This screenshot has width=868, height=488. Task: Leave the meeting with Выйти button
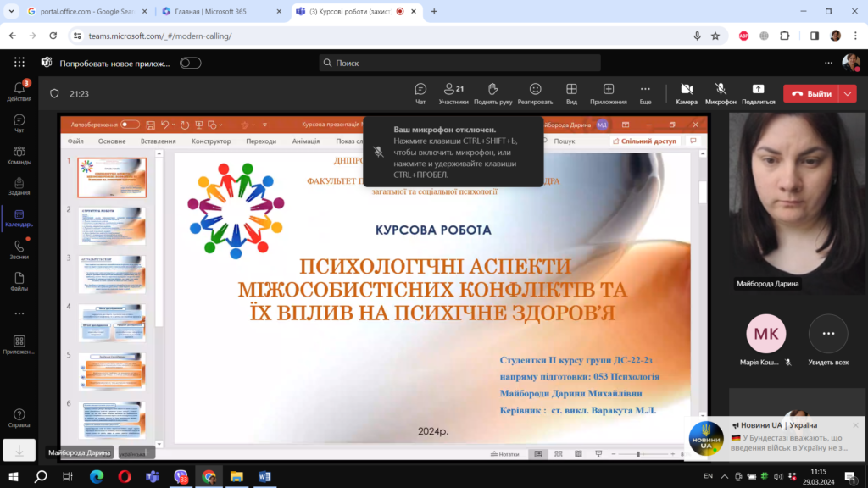point(811,93)
